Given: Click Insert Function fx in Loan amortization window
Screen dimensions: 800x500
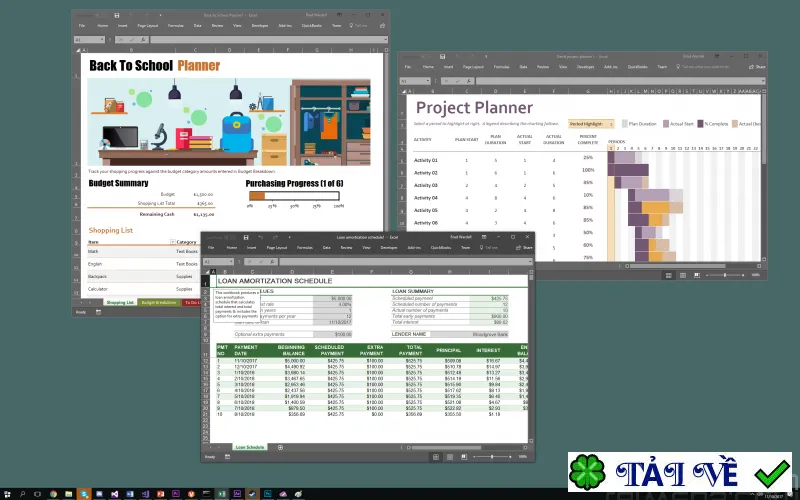Looking at the screenshot, I should click(272, 262).
